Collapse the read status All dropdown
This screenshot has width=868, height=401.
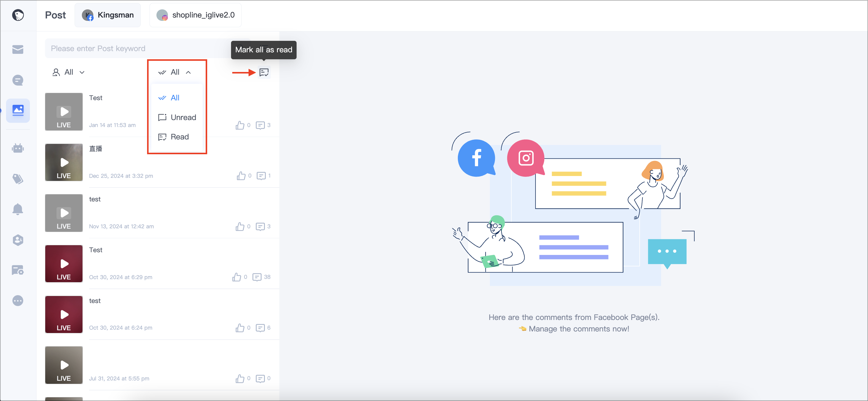pos(175,72)
